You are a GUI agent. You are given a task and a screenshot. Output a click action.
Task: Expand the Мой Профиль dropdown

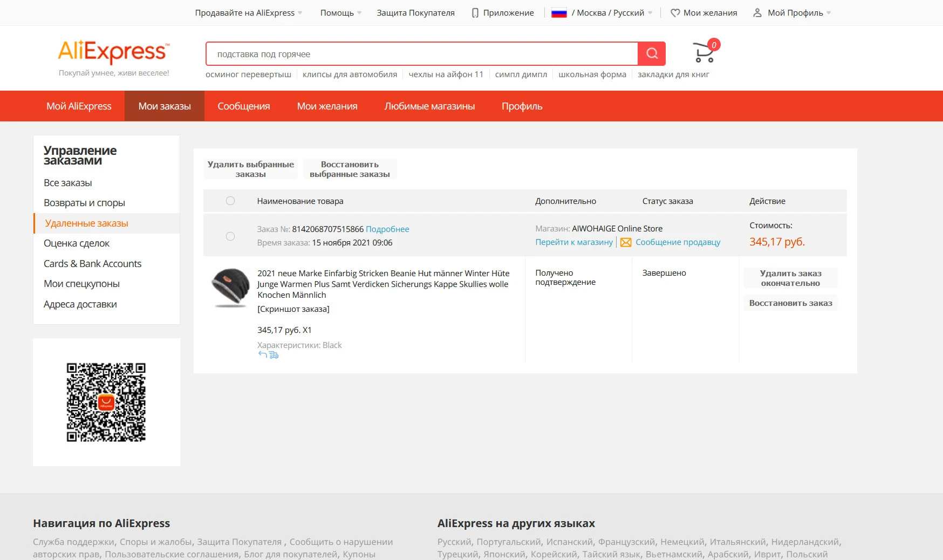799,13
